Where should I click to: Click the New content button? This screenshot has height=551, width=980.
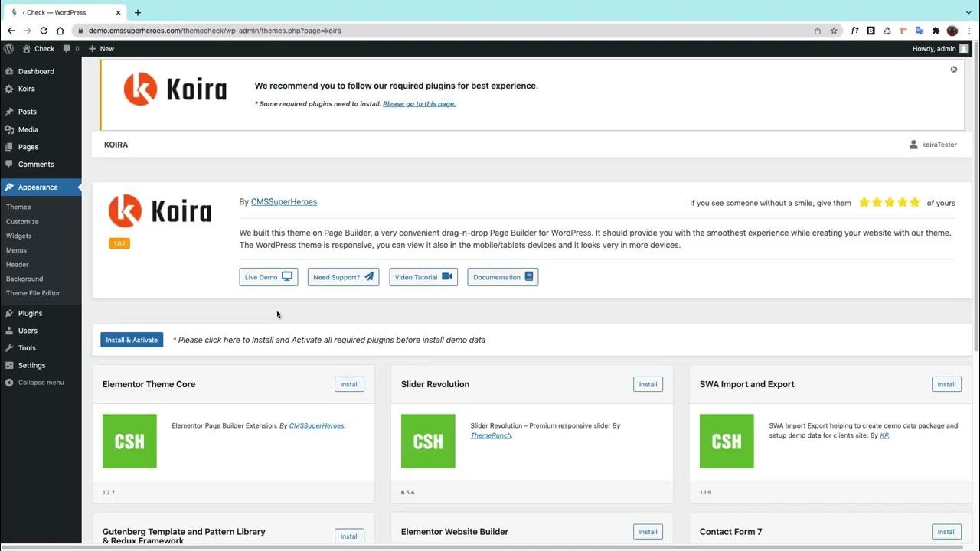pyautogui.click(x=101, y=48)
